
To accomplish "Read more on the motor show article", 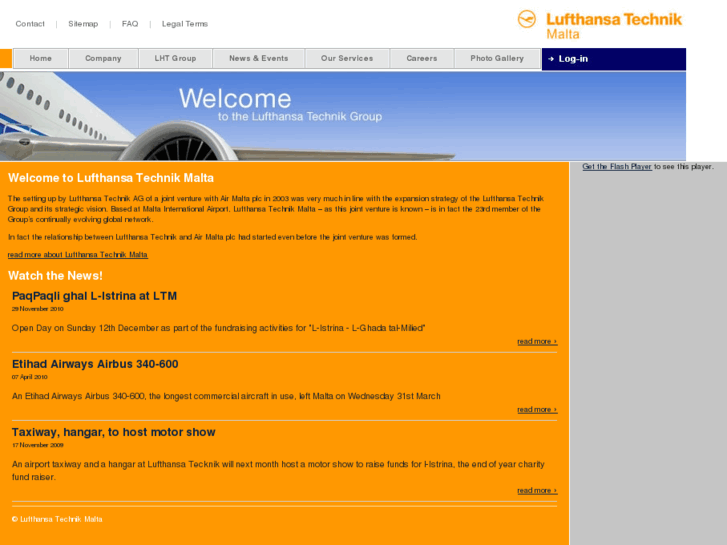I will tap(537, 490).
